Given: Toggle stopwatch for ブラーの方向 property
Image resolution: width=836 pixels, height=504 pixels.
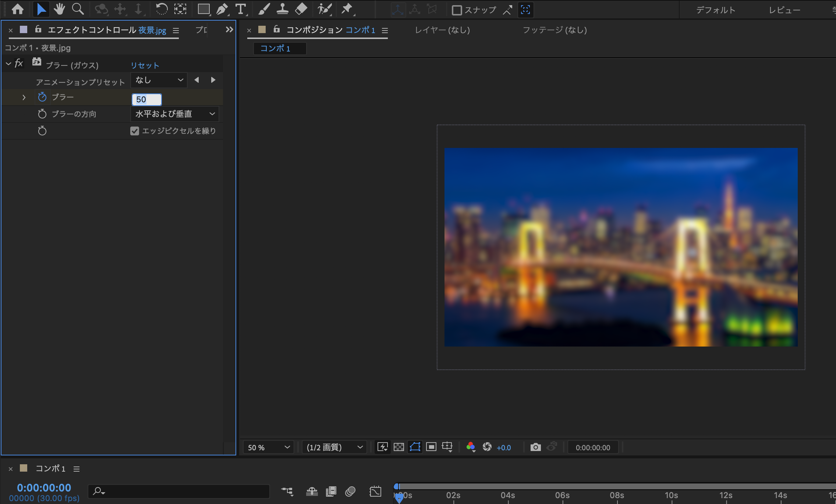Looking at the screenshot, I should 42,114.
